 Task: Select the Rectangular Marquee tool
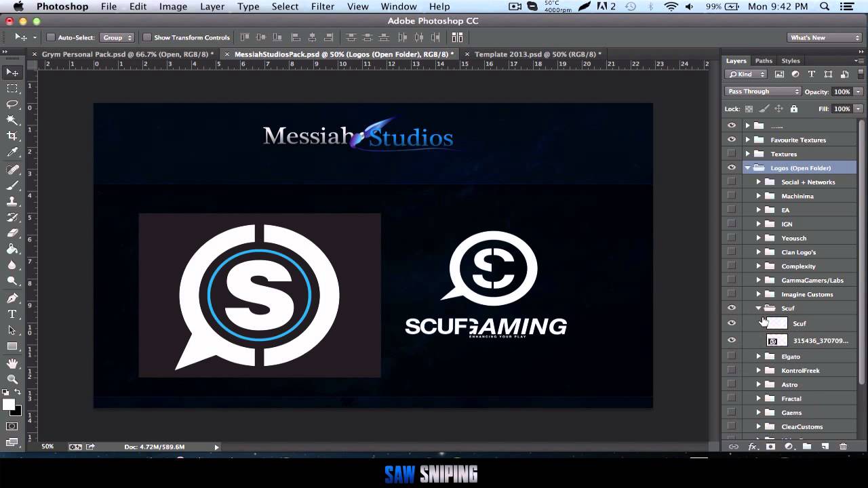12,89
